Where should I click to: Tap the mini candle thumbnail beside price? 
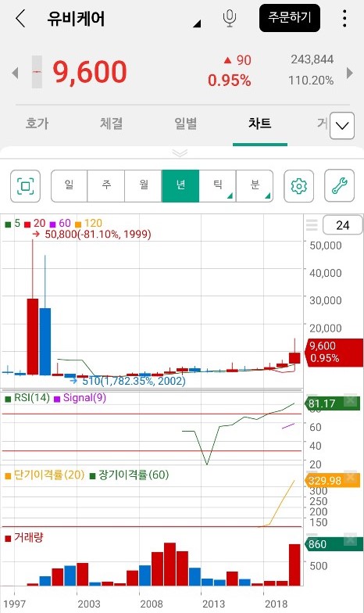pos(37,72)
